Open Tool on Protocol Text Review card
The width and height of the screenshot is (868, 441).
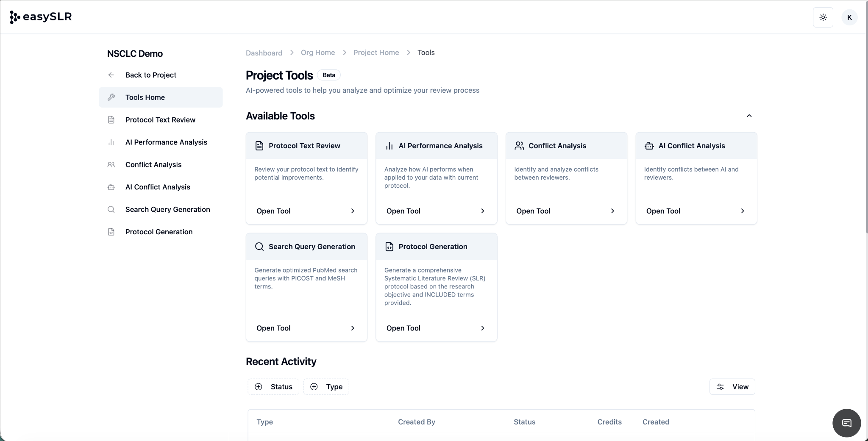click(306, 211)
